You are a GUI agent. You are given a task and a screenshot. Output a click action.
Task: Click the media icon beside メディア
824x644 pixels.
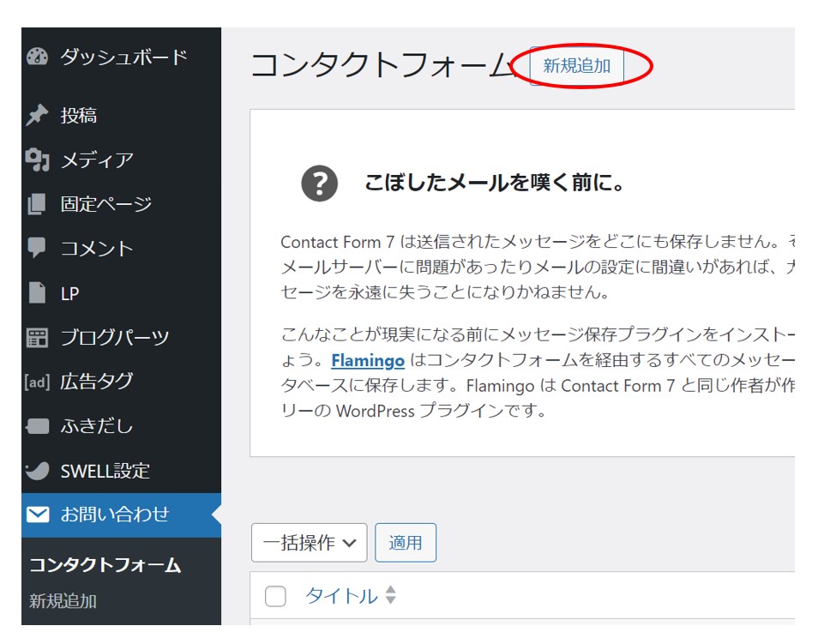pos(38,159)
